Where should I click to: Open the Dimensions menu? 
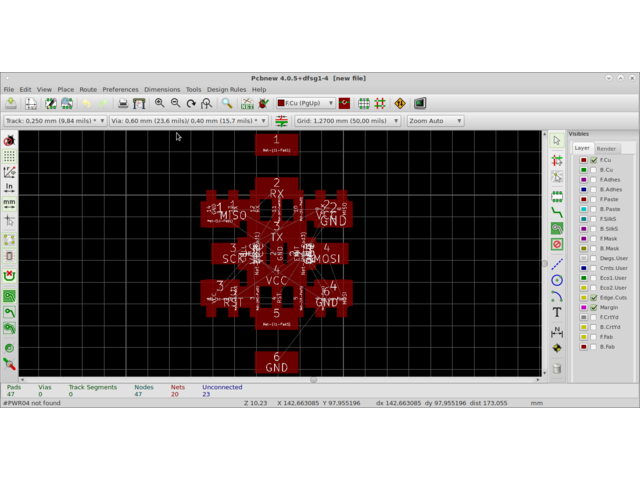(162, 89)
